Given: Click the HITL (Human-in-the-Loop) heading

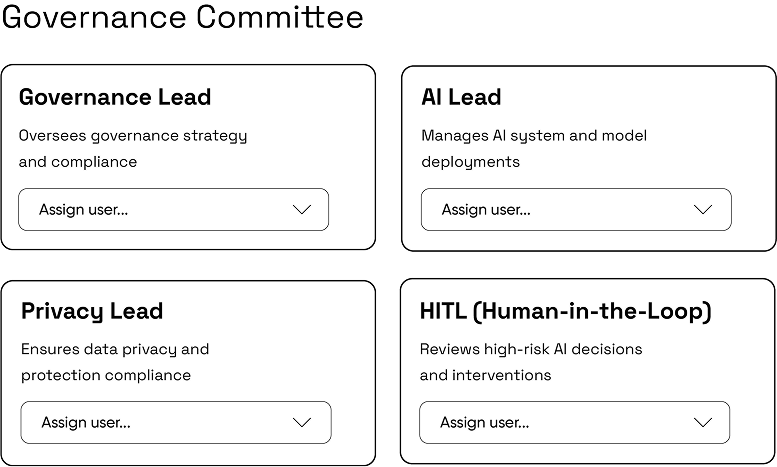Looking at the screenshot, I should (x=566, y=311).
